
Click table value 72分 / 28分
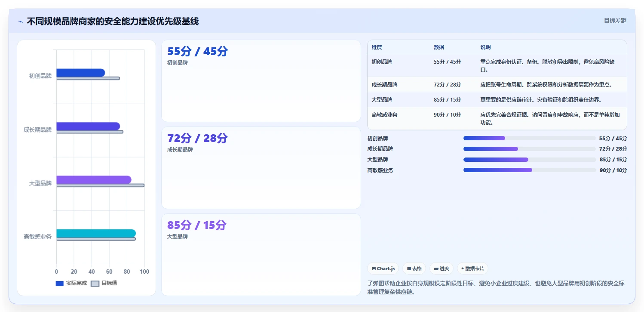448,85
